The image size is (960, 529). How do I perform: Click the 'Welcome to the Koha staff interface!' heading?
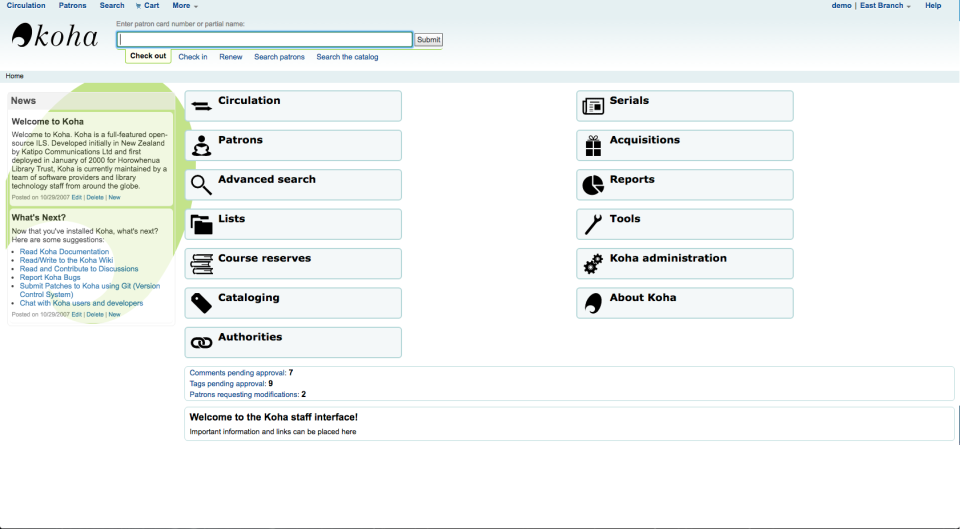(274, 417)
